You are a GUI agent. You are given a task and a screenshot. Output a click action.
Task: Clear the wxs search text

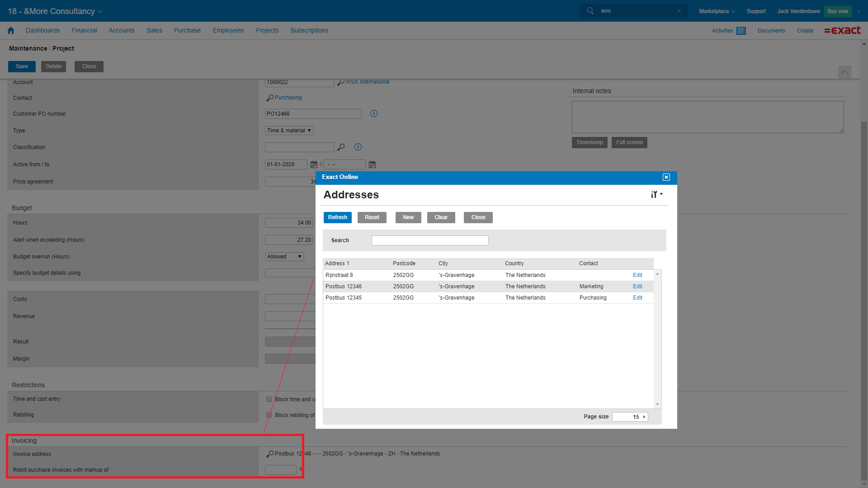679,11
